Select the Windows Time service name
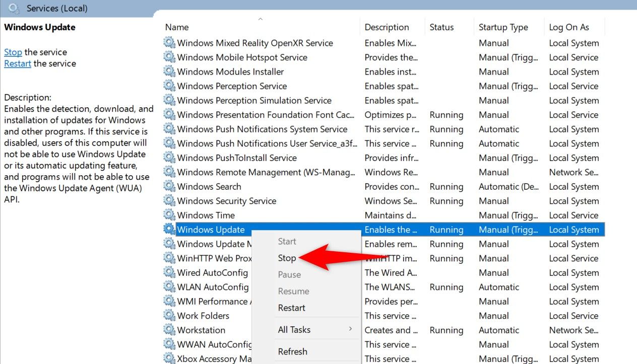 pos(206,215)
